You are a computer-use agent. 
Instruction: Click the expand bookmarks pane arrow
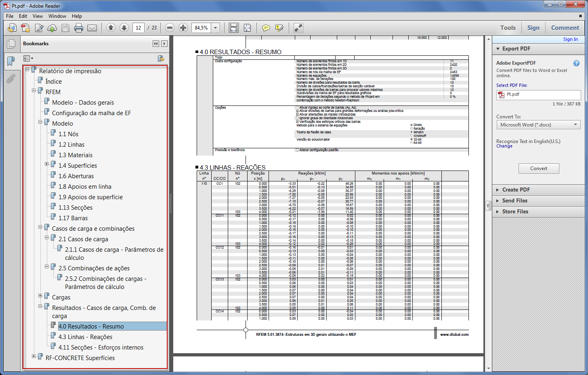coord(164,44)
